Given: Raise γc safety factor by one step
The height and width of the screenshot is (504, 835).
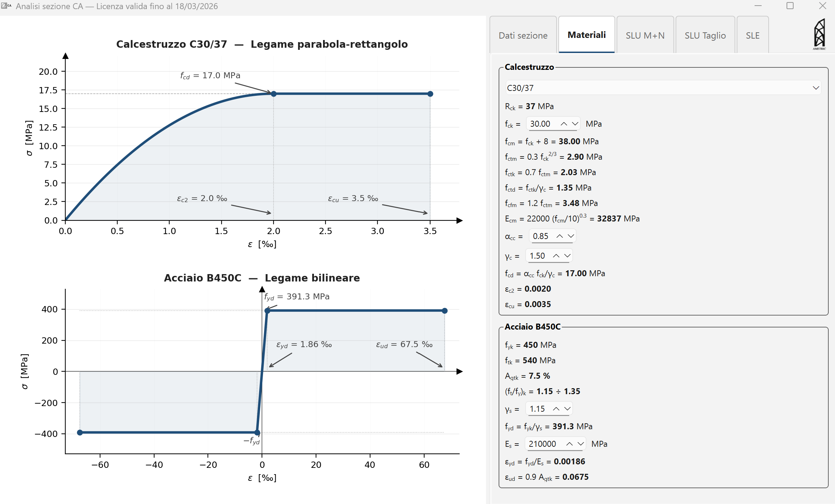Looking at the screenshot, I should click(x=556, y=256).
